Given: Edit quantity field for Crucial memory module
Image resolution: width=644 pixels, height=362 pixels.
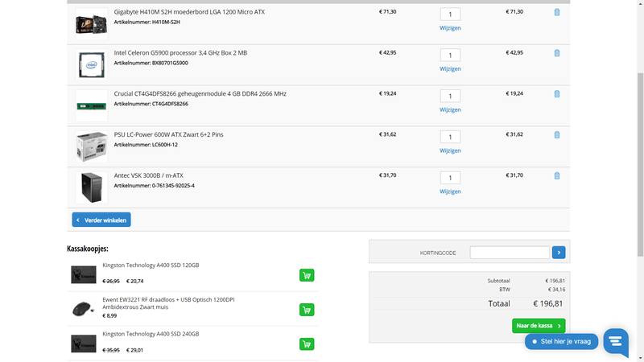Looking at the screenshot, I should [x=450, y=96].
